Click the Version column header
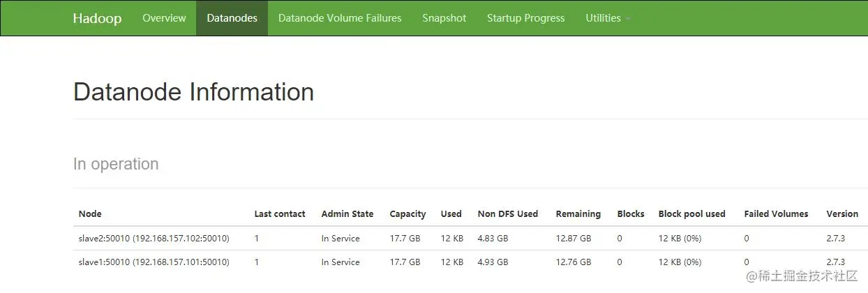 point(842,214)
